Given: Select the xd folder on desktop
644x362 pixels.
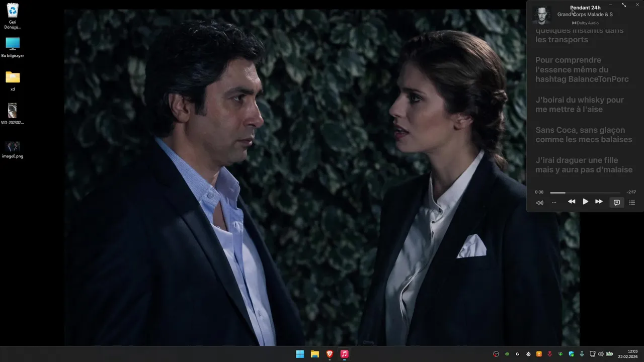Looking at the screenshot, I should coord(13,81).
